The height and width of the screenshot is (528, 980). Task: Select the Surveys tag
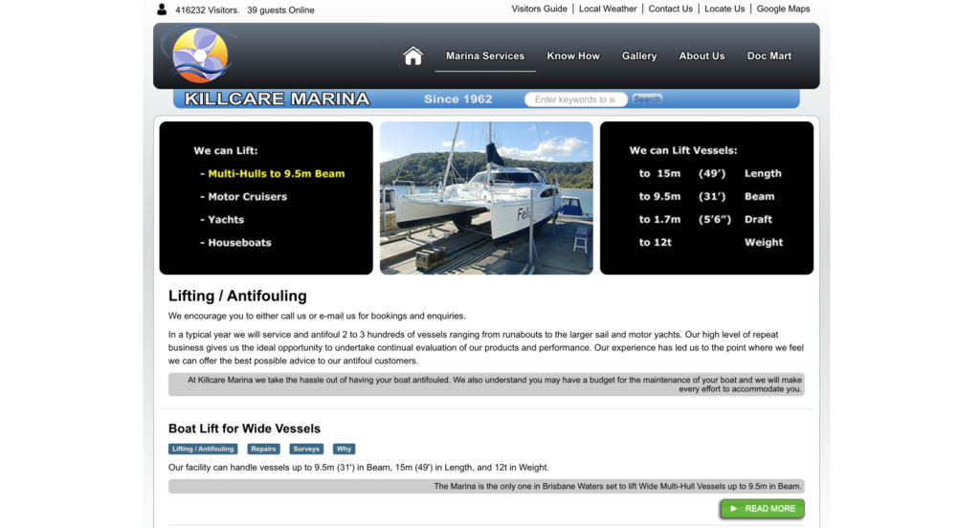point(306,449)
